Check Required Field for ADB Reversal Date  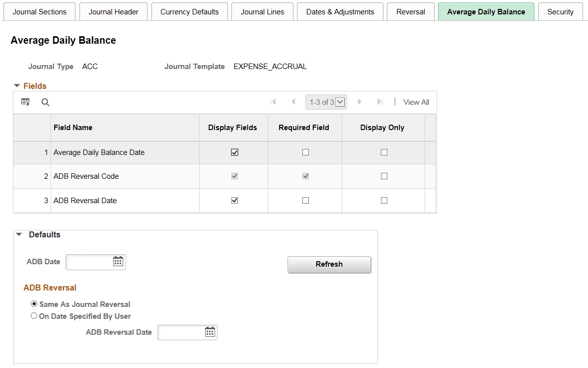point(305,201)
